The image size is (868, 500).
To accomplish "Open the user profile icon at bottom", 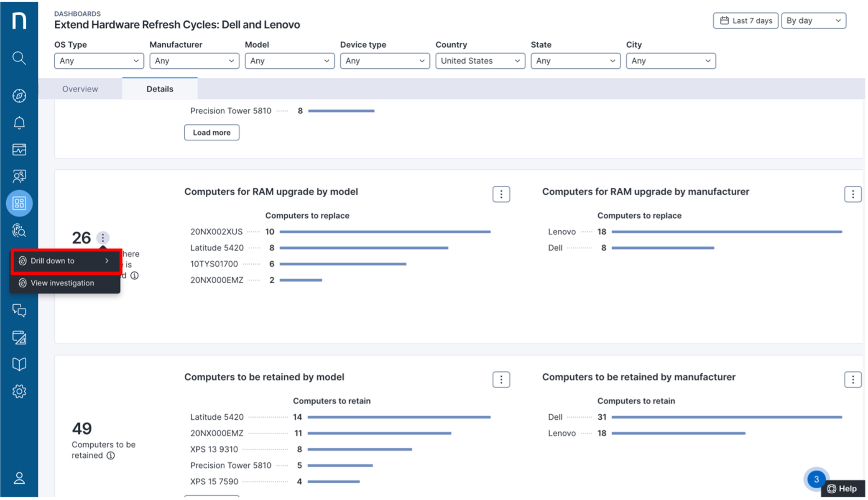I will click(19, 478).
